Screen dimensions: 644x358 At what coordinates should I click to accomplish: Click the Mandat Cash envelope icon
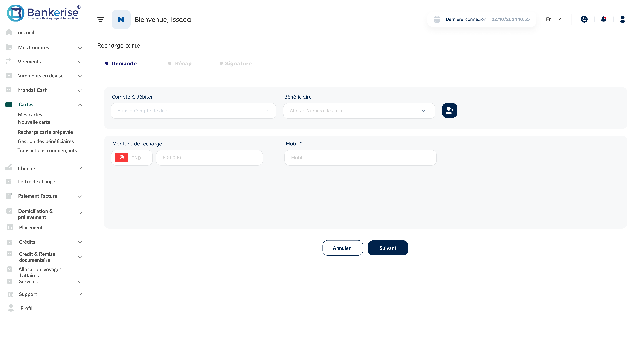click(x=8, y=90)
